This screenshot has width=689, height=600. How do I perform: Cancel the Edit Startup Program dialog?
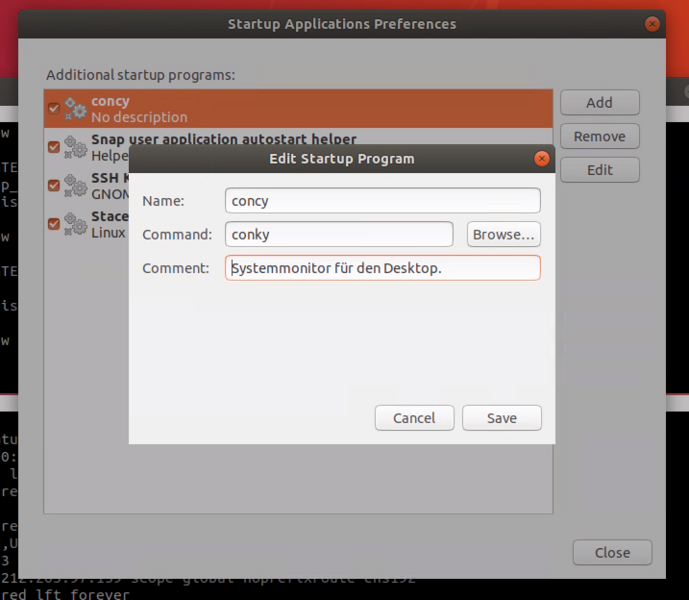414,418
